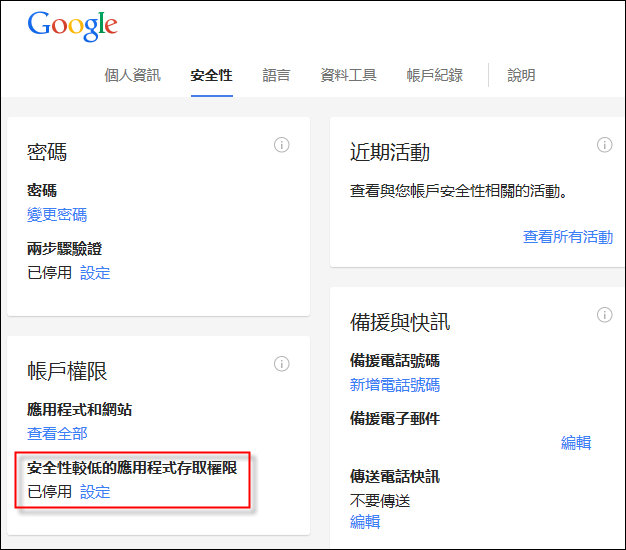The image size is (626, 550).
Task: Click 編輯 link for 備援電子郵件
Action: (576, 443)
